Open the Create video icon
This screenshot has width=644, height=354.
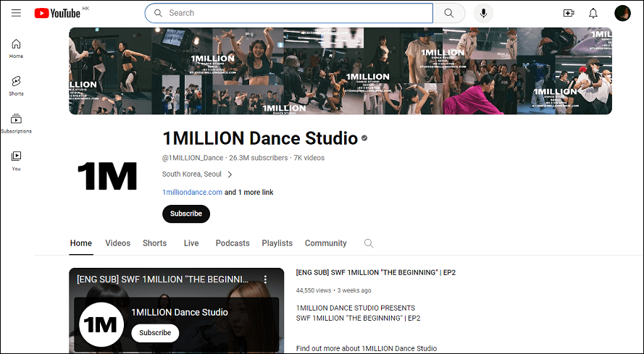tap(569, 13)
